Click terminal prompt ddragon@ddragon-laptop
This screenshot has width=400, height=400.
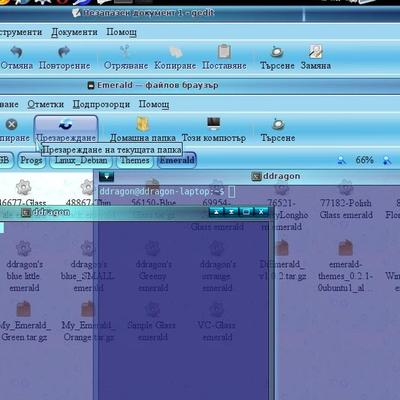coord(162,192)
